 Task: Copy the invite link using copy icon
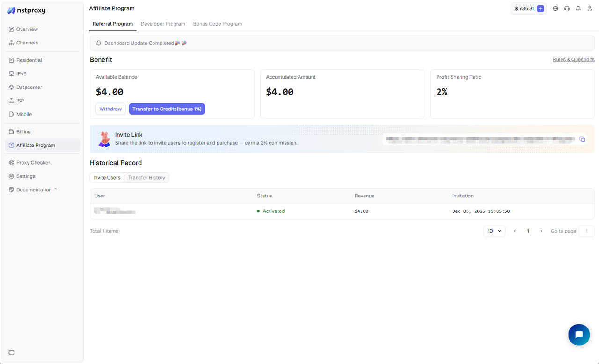click(582, 139)
